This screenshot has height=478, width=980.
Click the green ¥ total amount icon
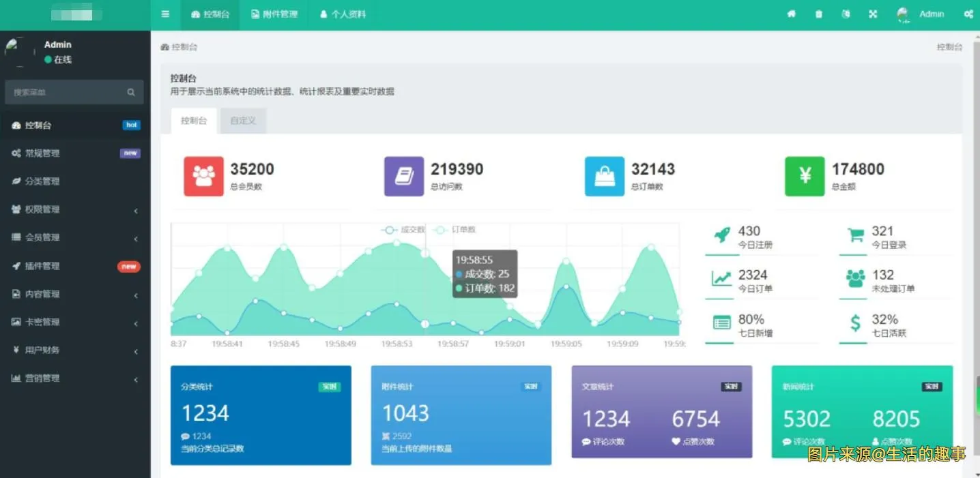click(x=804, y=176)
